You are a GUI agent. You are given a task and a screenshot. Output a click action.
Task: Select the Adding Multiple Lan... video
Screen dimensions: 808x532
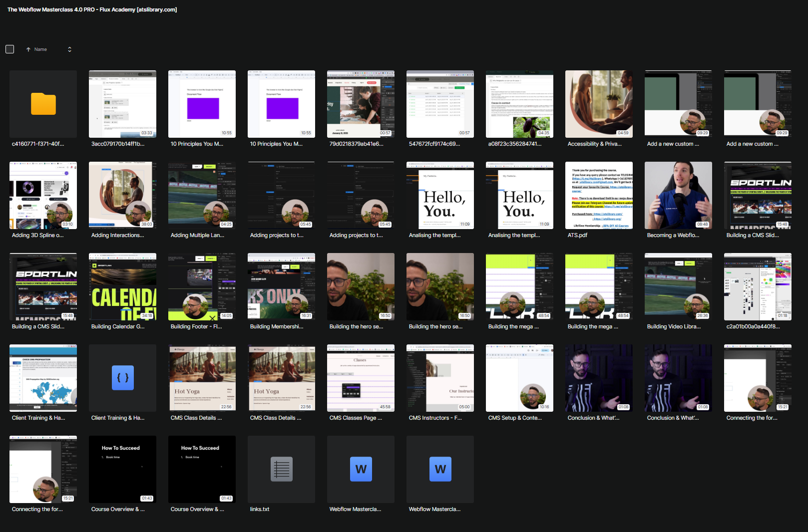tap(202, 195)
